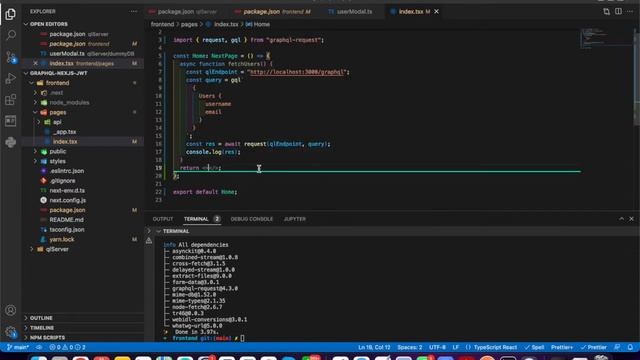Collapse the Terminal group header

point(176,231)
